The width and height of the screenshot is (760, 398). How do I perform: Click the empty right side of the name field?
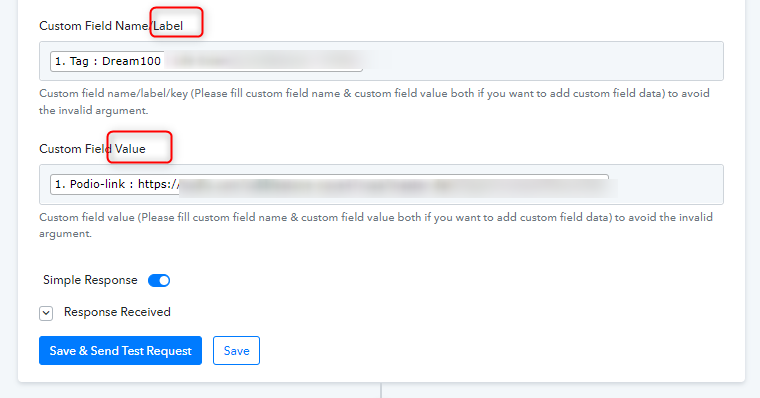click(x=548, y=61)
